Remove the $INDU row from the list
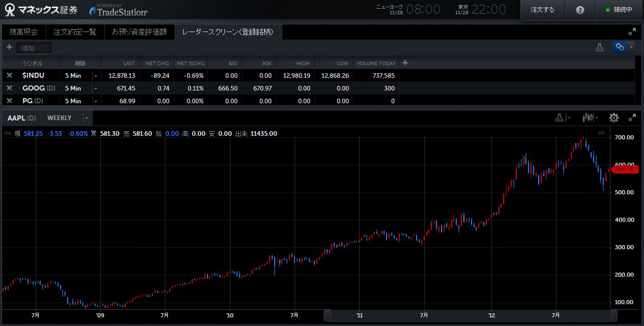644x326 pixels. [x=9, y=75]
